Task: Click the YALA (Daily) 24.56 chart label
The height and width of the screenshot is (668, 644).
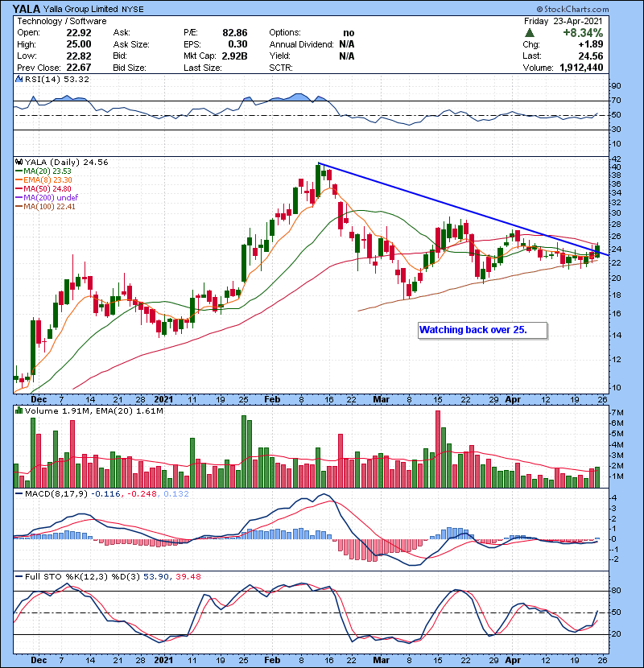Action: pos(66,162)
